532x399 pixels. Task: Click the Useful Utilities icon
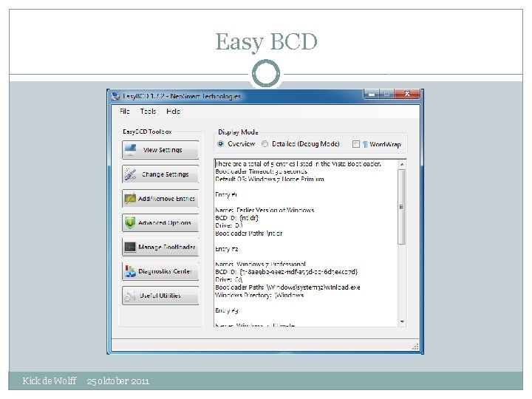[130, 296]
